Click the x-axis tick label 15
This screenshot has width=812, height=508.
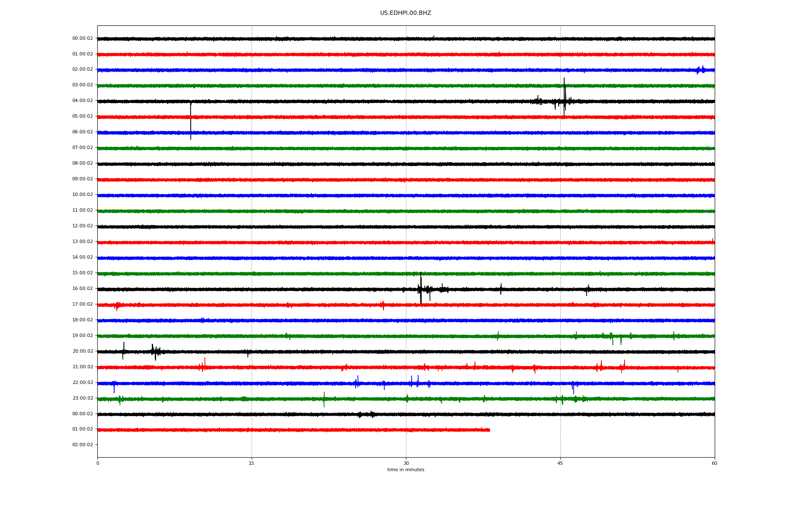[x=252, y=463]
